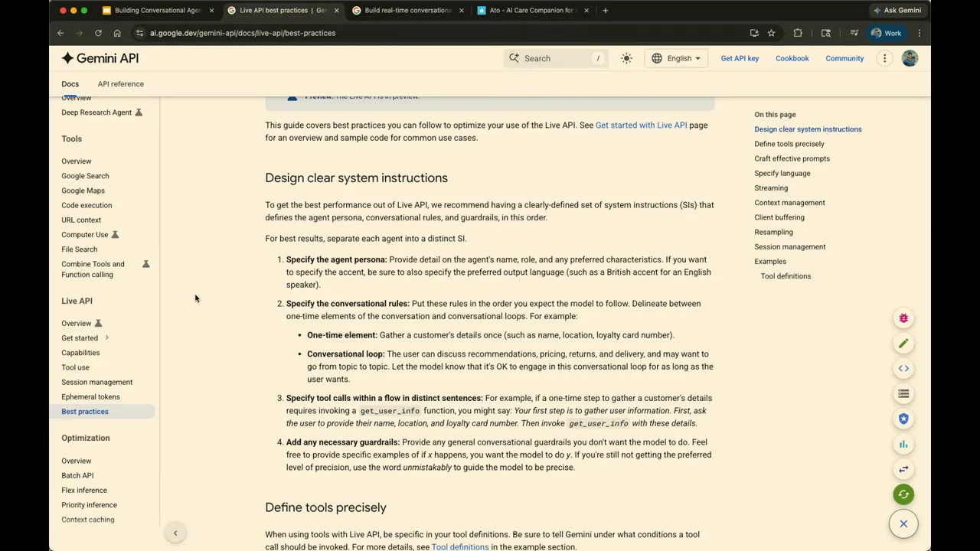Viewport: 980px width, 551px height.
Task: Click the green sync refresh floating icon
Action: tap(903, 494)
